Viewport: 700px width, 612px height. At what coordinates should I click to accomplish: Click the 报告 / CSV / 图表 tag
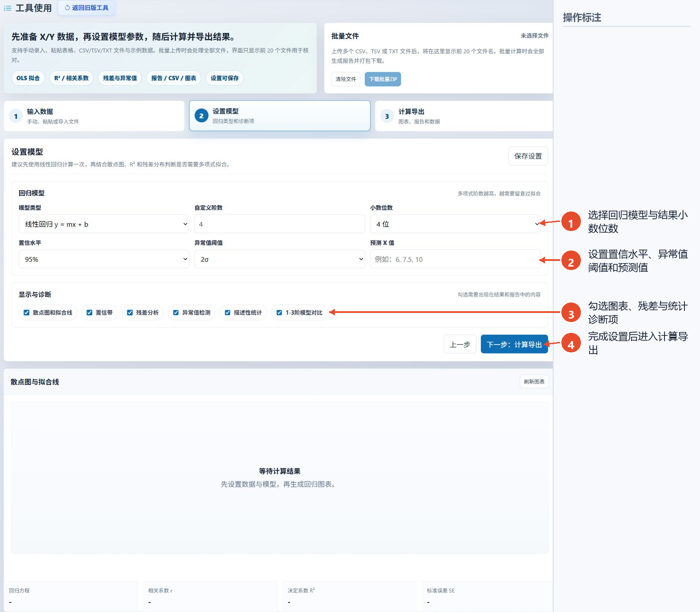click(174, 78)
